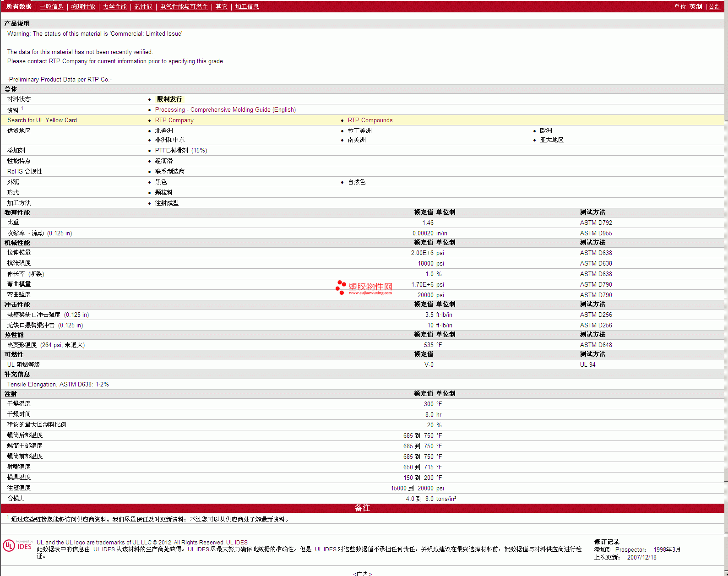Click the 拉伸模量 value 2.00E+6
This screenshot has width=728, height=576.
click(x=422, y=253)
